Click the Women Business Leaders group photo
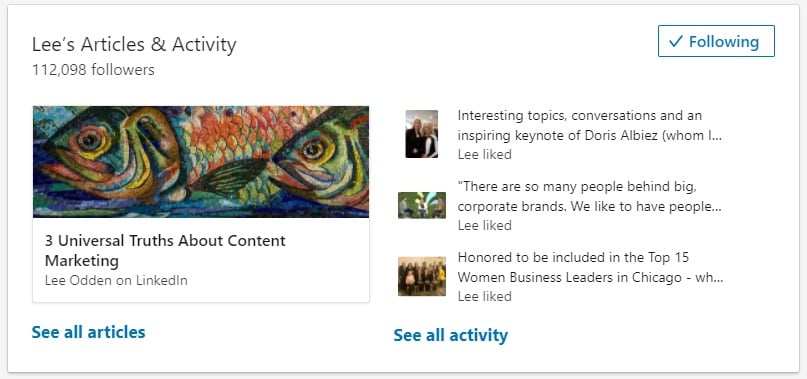This screenshot has height=379, width=807. pos(422,277)
